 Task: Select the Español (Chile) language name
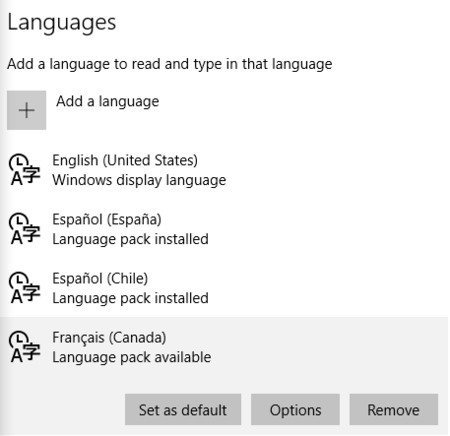click(x=100, y=279)
